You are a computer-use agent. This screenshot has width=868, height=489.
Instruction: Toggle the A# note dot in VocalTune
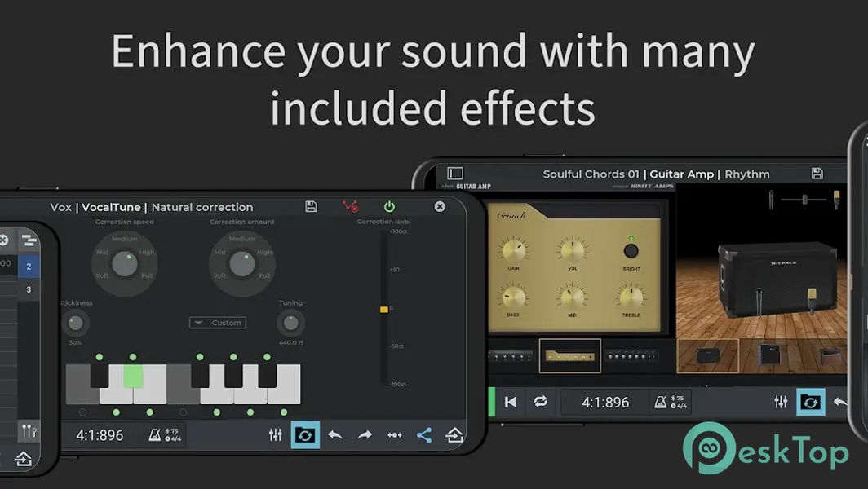coord(267,357)
